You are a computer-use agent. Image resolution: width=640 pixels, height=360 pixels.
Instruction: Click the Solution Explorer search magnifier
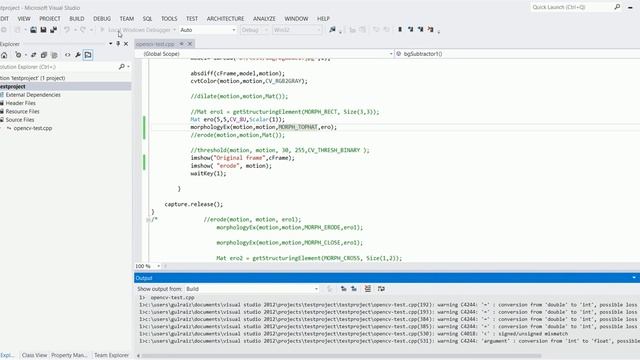122,67
